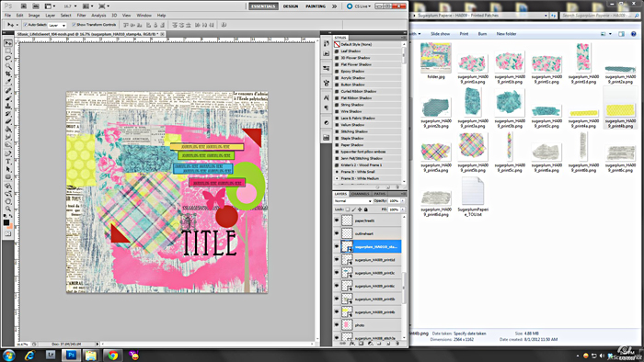Open the Screen Mode dropdown
Screen dimensions: 644x362
[x=103, y=6]
